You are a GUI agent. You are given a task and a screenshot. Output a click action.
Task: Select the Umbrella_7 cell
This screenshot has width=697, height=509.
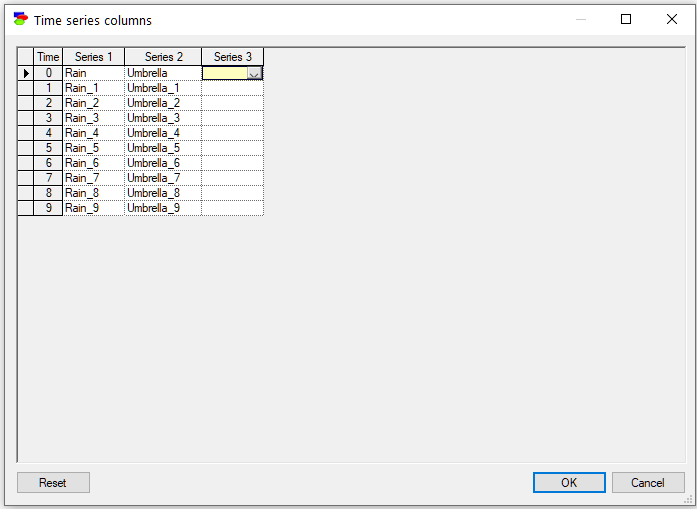click(x=163, y=178)
